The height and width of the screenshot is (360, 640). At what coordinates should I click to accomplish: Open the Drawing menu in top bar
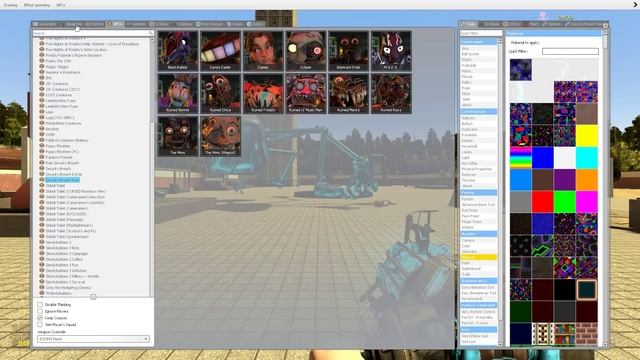pos(11,5)
